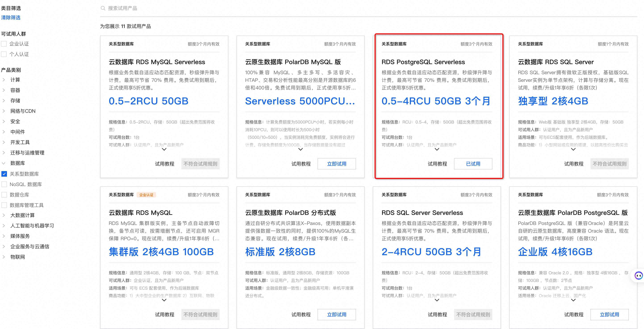
Task: Open 试用教程 for RDS PostgreSQL Serverless
Action: [x=437, y=164]
